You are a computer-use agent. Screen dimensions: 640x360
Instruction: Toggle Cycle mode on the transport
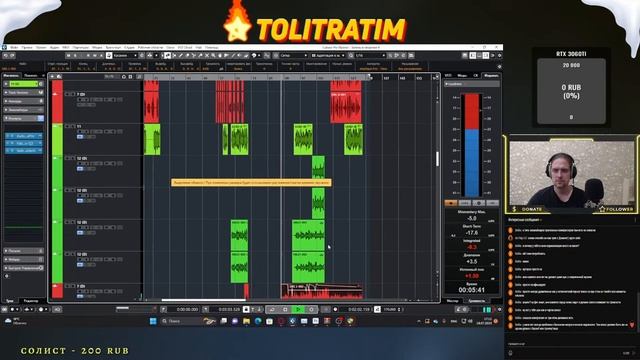(x=272, y=309)
